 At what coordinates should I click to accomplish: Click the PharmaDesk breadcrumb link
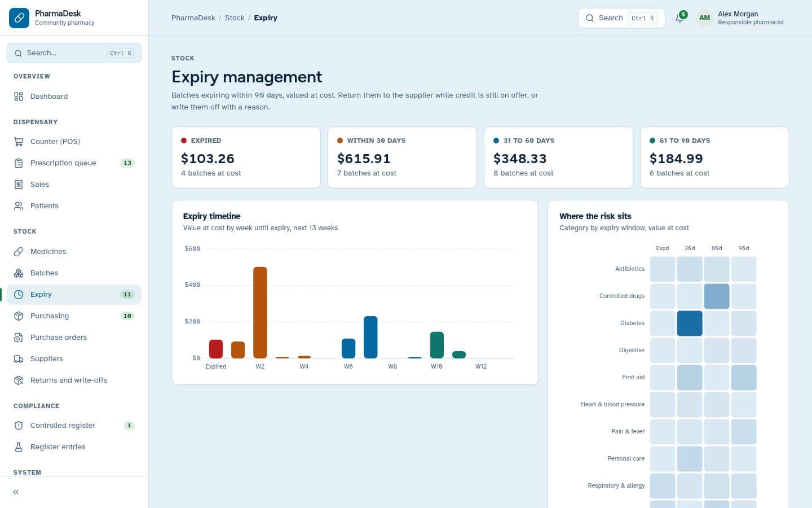[x=193, y=18]
